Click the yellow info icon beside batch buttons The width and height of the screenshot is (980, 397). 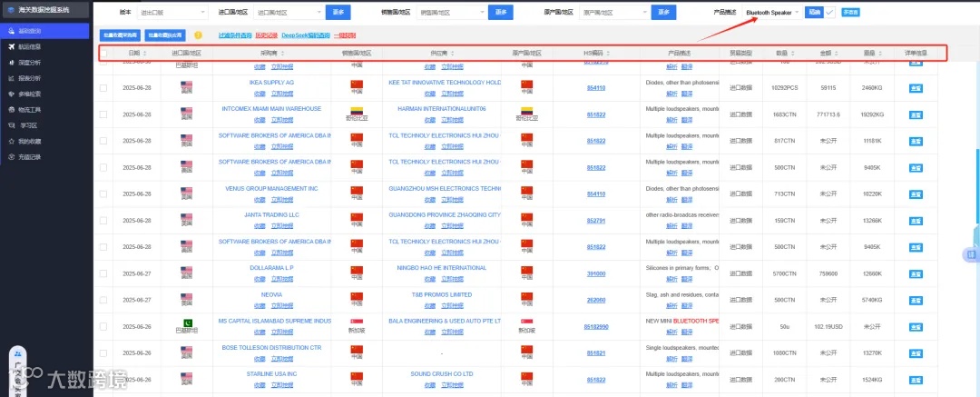(198, 35)
